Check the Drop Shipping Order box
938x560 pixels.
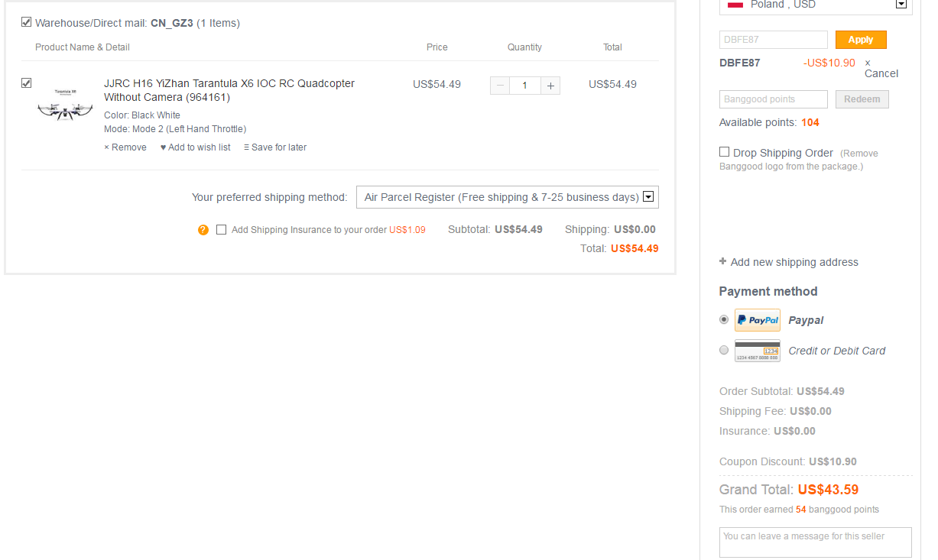tap(725, 152)
